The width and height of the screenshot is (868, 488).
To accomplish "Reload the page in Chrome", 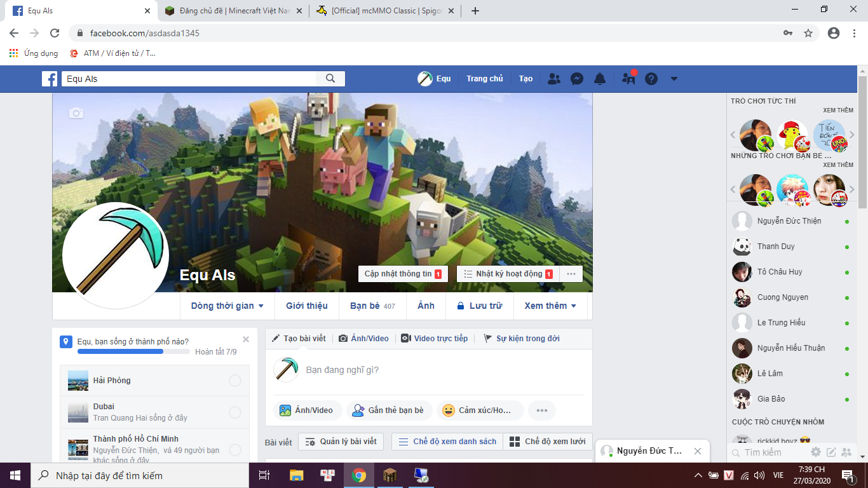I will click(55, 33).
